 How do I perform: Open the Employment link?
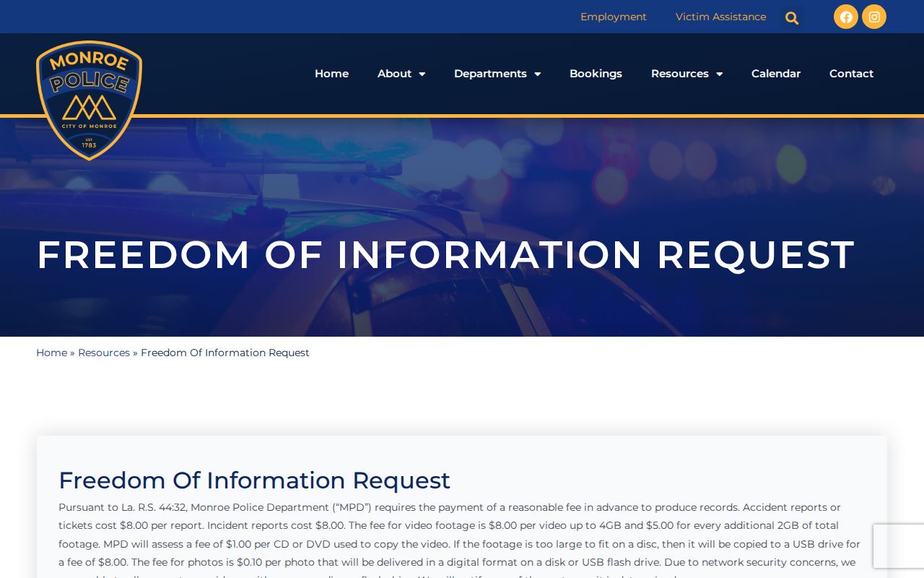[x=614, y=17]
